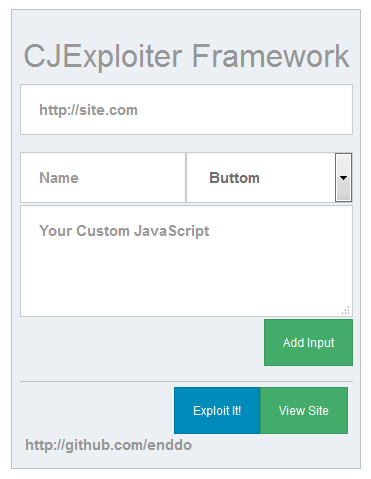This screenshot has height=479, width=371.
Task: Focus the http://site.com URL field
Action: [x=186, y=110]
